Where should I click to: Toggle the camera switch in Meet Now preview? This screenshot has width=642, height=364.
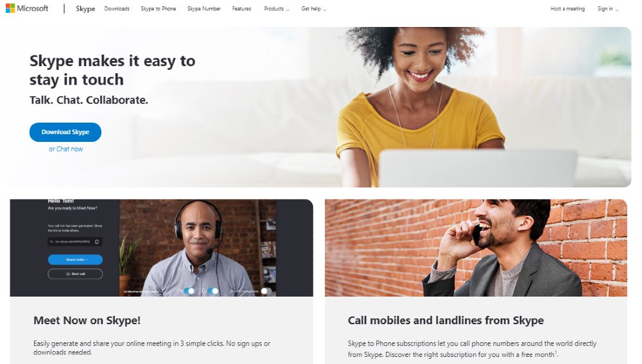189,291
